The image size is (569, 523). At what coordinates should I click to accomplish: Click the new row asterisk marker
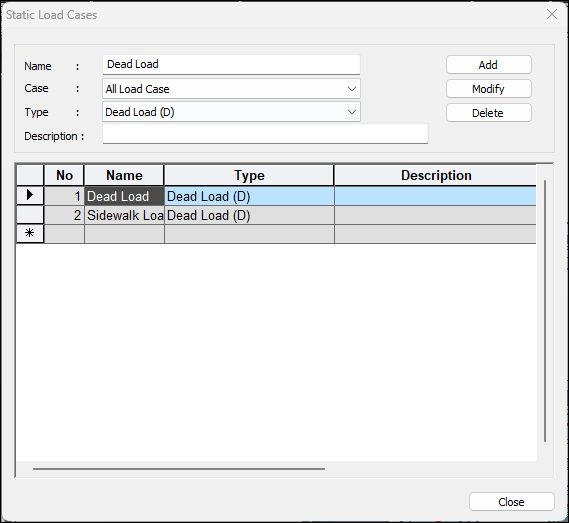[30, 233]
